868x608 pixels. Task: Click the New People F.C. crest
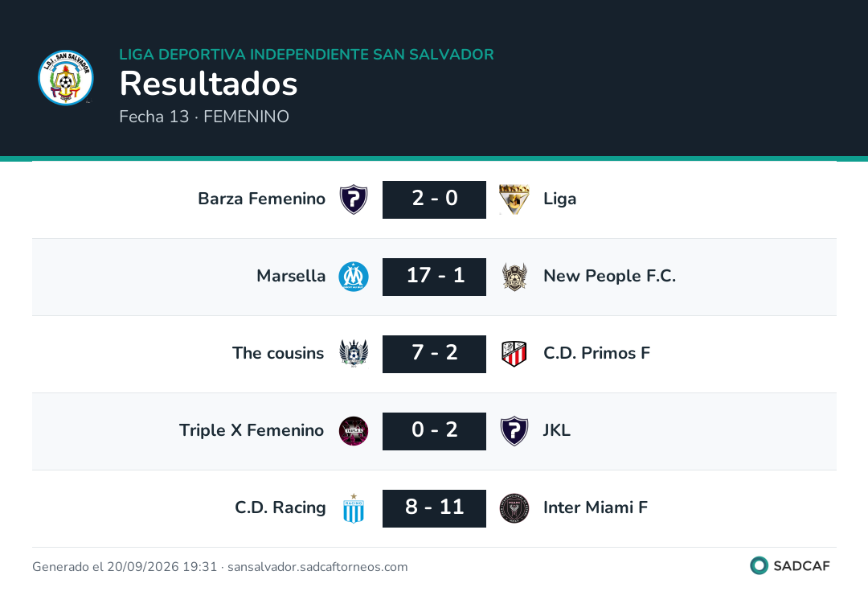click(x=514, y=277)
